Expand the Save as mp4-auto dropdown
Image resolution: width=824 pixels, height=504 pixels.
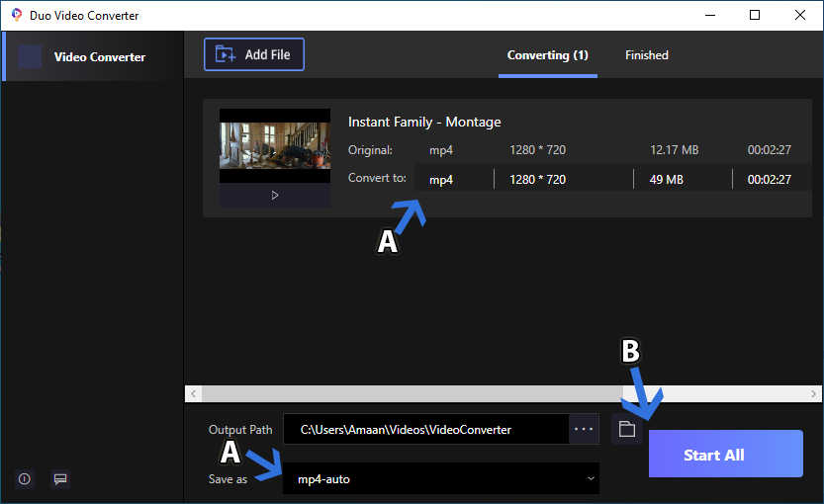click(x=441, y=478)
